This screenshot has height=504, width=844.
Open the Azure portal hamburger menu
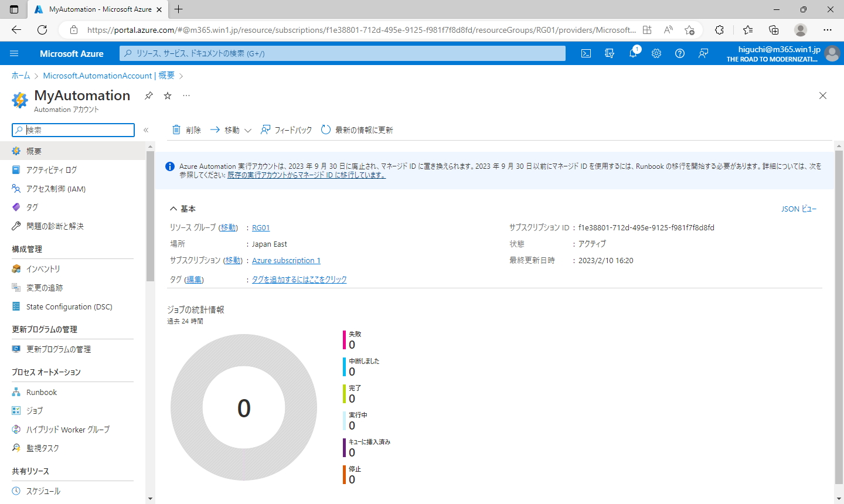click(x=14, y=53)
